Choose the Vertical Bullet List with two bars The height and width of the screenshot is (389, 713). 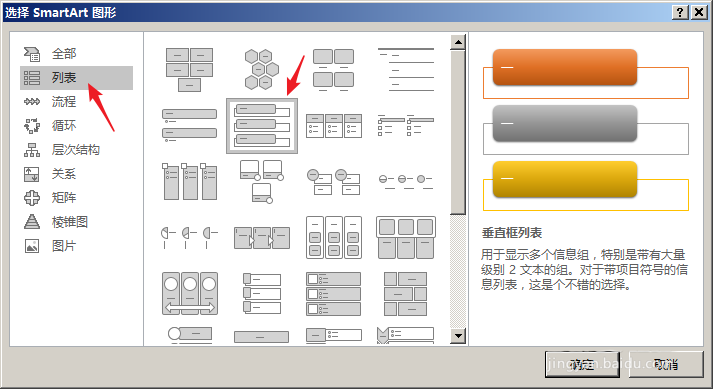coord(190,125)
